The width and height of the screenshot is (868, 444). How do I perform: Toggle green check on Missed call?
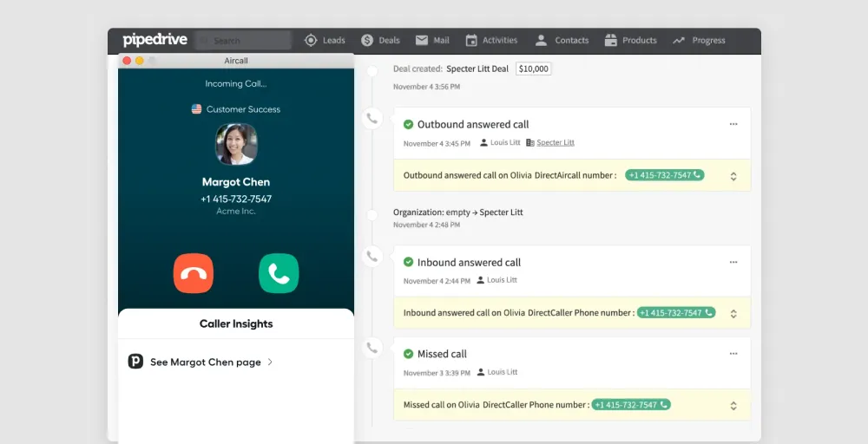(x=409, y=354)
